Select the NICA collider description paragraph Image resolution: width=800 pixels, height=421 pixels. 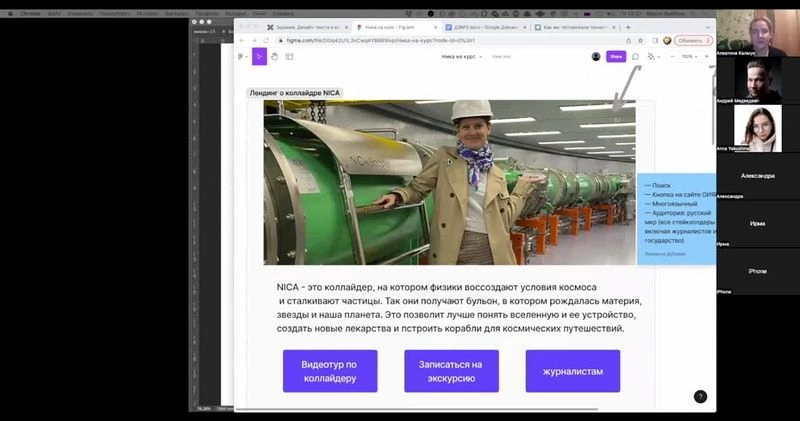click(459, 308)
